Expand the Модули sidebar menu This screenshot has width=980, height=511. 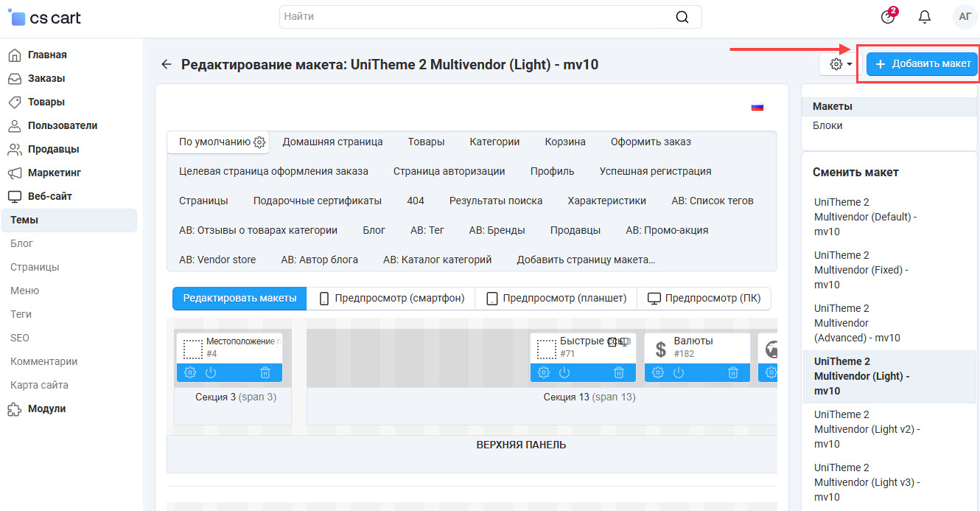coord(46,409)
